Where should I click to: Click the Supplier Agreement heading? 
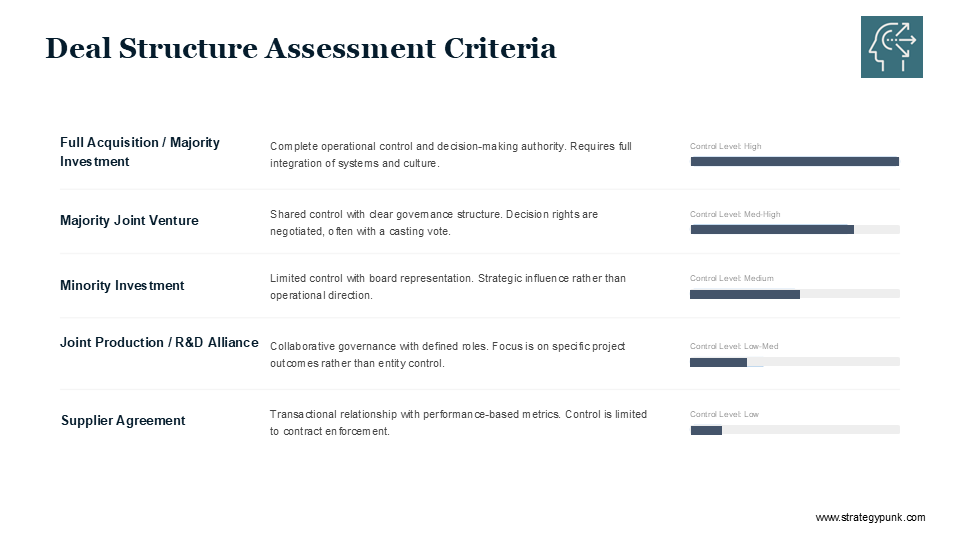click(123, 420)
